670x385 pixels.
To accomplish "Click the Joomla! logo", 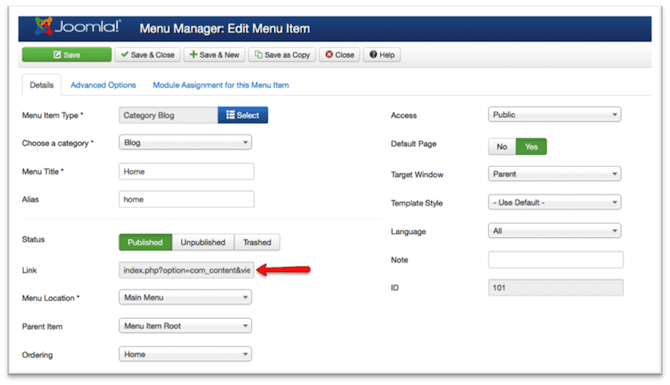I will pos(78,26).
